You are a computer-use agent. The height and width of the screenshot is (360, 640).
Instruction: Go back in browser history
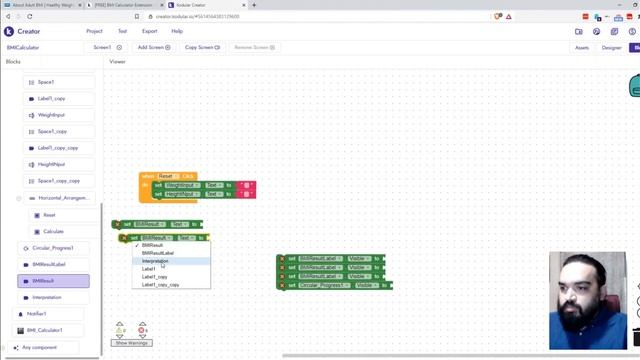(x=8, y=16)
